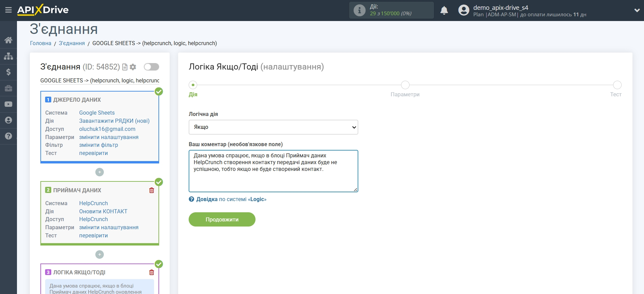The width and height of the screenshot is (644, 294).
Task: Click the comment text area
Action: pyautogui.click(x=273, y=171)
